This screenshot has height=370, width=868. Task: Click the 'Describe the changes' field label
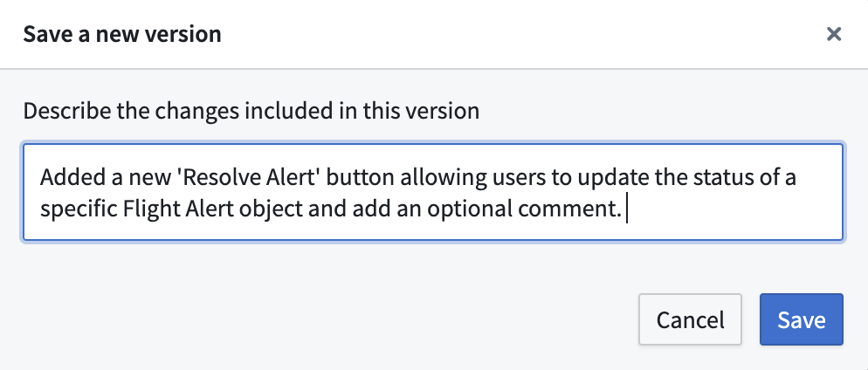pos(251,111)
